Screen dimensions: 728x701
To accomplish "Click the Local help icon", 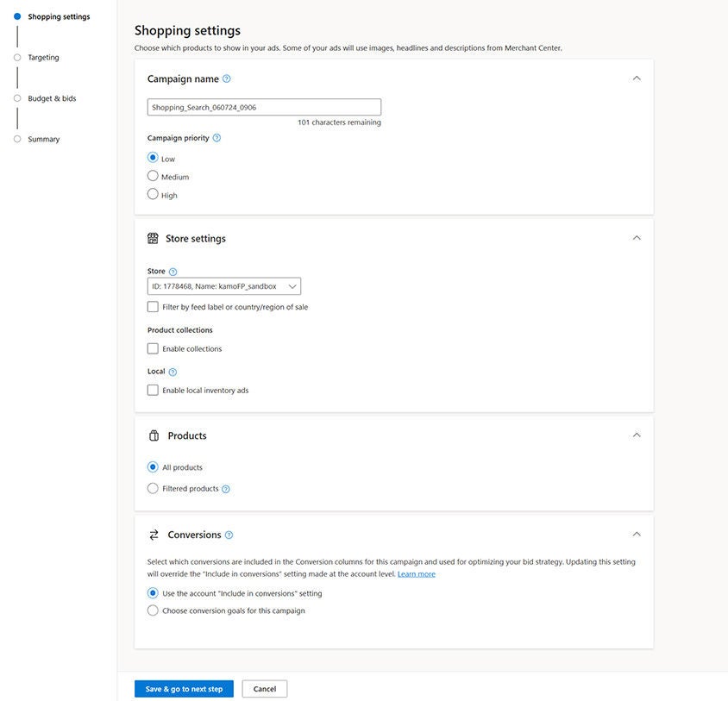I will (x=173, y=372).
